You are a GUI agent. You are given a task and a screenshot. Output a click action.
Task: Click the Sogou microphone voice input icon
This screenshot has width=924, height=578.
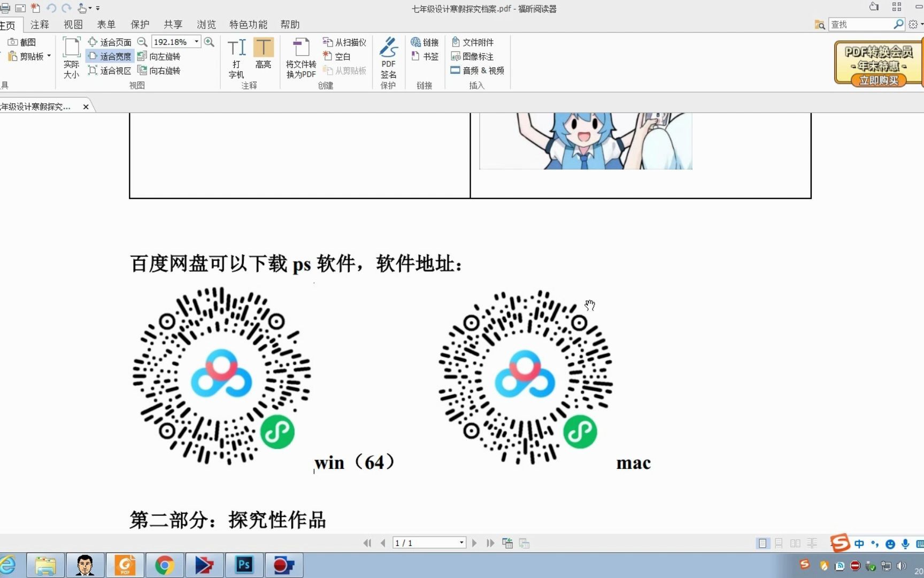tap(905, 544)
